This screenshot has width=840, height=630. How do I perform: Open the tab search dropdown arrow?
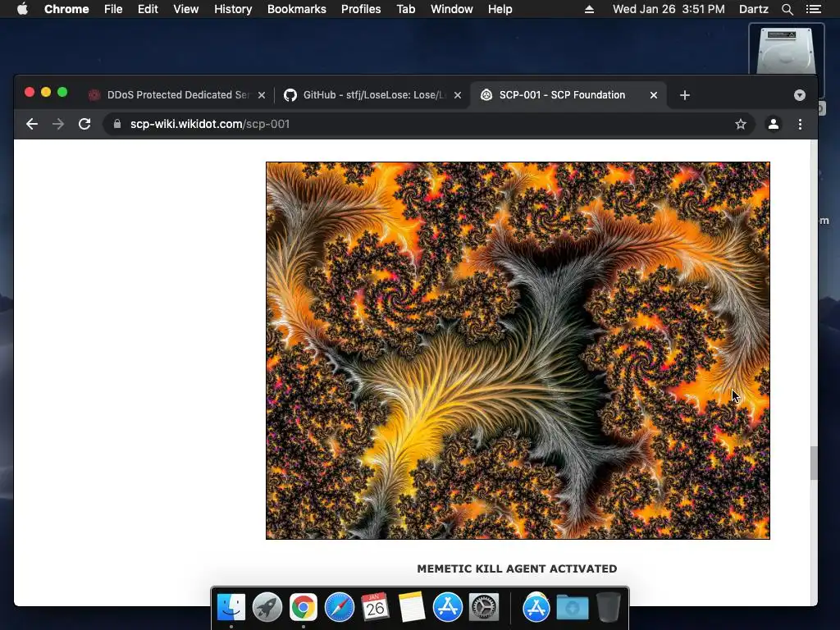pos(799,95)
